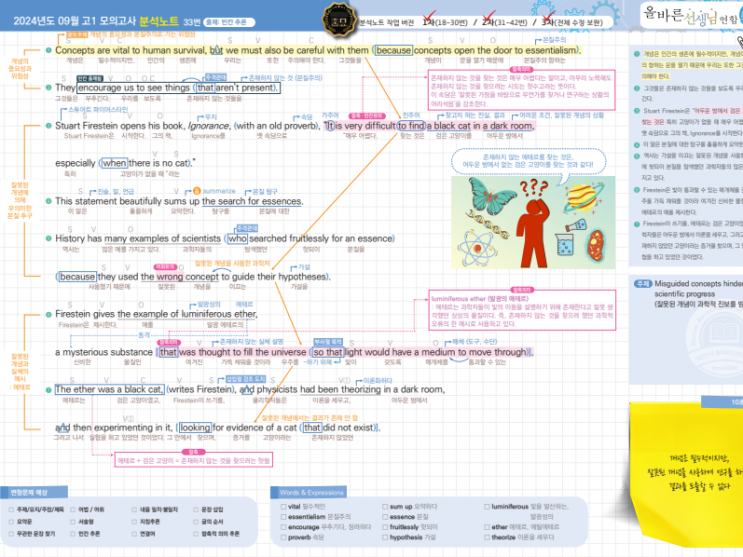The height and width of the screenshot is (557, 743).
Task: Click the 올바른선생님 연합 logo
Action: (x=691, y=16)
